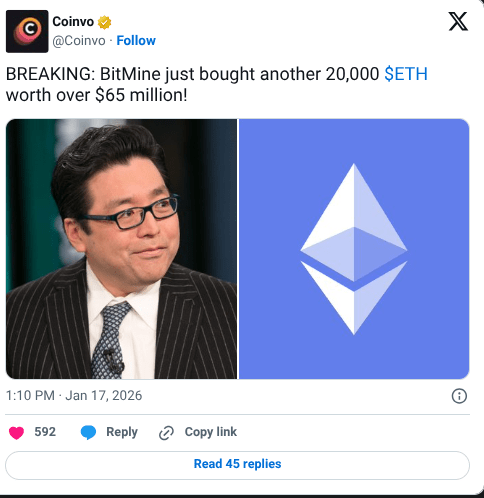Open the Coinvo profile avatar
The image size is (484, 498).
click(27, 31)
